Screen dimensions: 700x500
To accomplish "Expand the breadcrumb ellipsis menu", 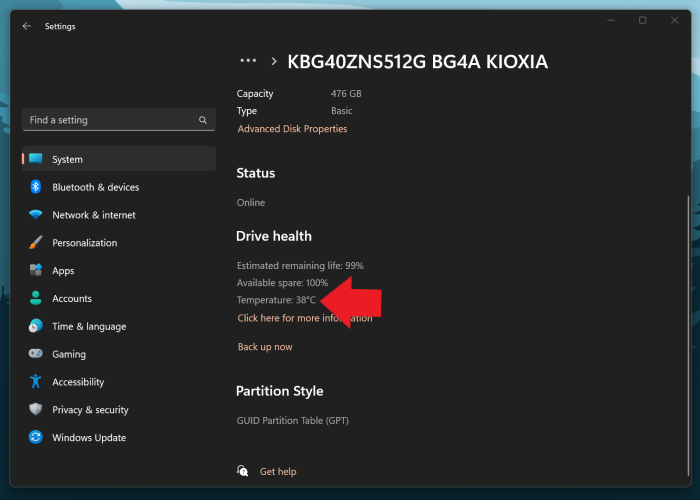I will coord(248,61).
